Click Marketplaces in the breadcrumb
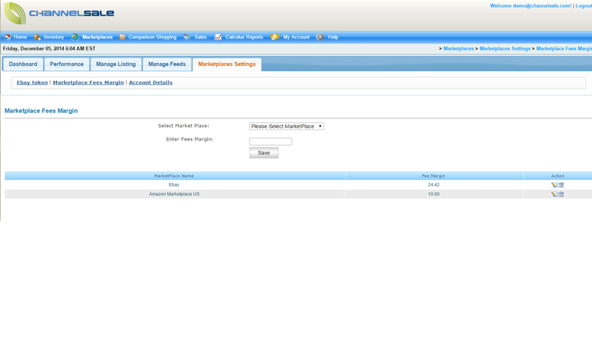The image size is (592, 364). (x=458, y=49)
